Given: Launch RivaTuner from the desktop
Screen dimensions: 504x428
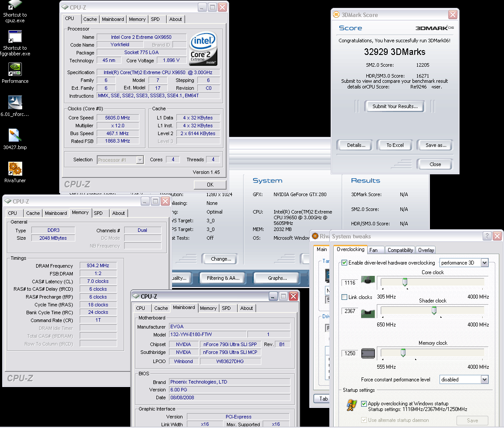Looking at the screenshot, I should click(15, 169).
